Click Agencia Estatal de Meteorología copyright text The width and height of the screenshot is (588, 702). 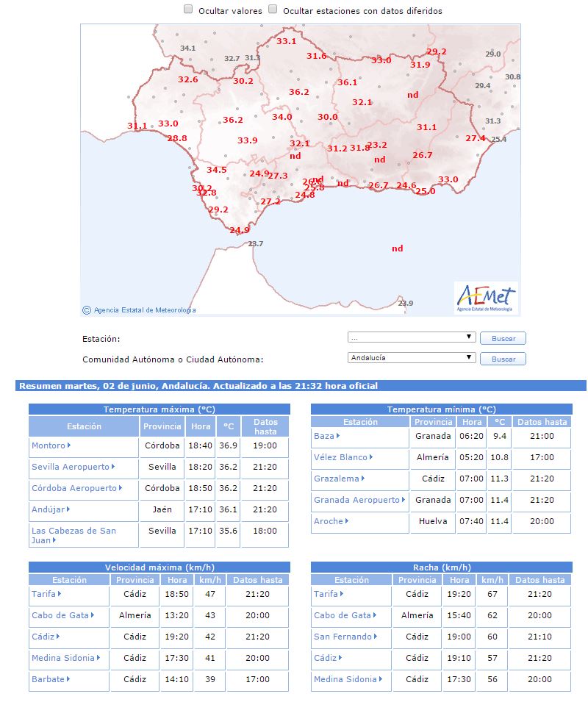pos(145,310)
